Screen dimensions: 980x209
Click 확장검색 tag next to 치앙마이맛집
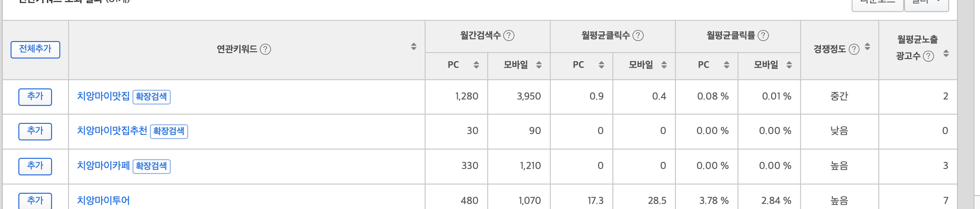point(152,97)
